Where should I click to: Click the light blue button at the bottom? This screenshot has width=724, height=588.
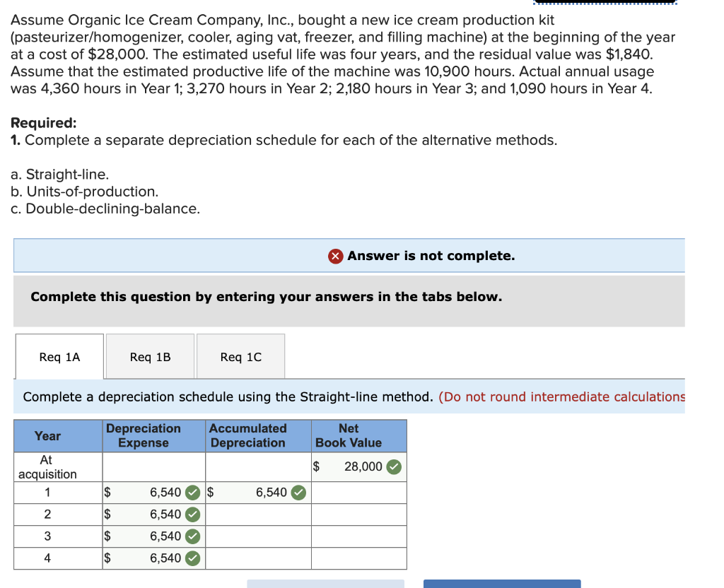(x=325, y=585)
